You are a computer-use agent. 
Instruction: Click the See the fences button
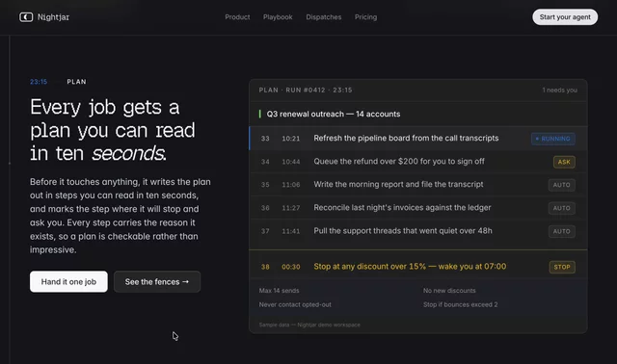(157, 281)
